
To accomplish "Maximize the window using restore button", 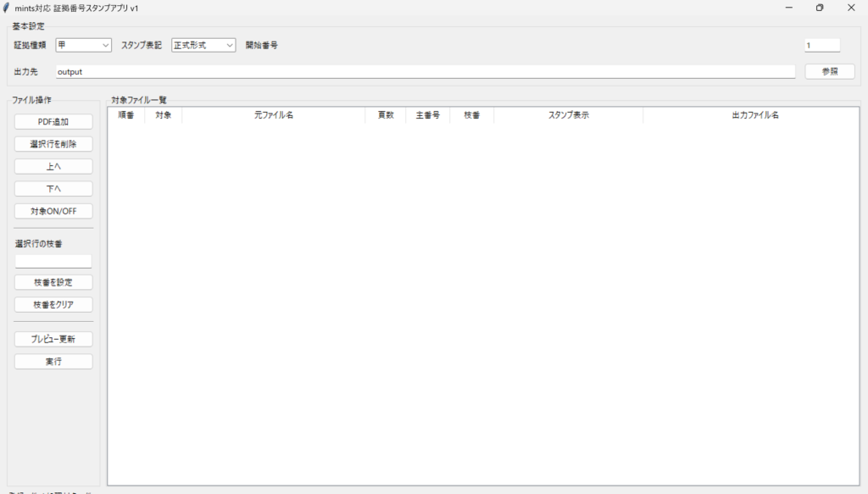I will (x=820, y=8).
